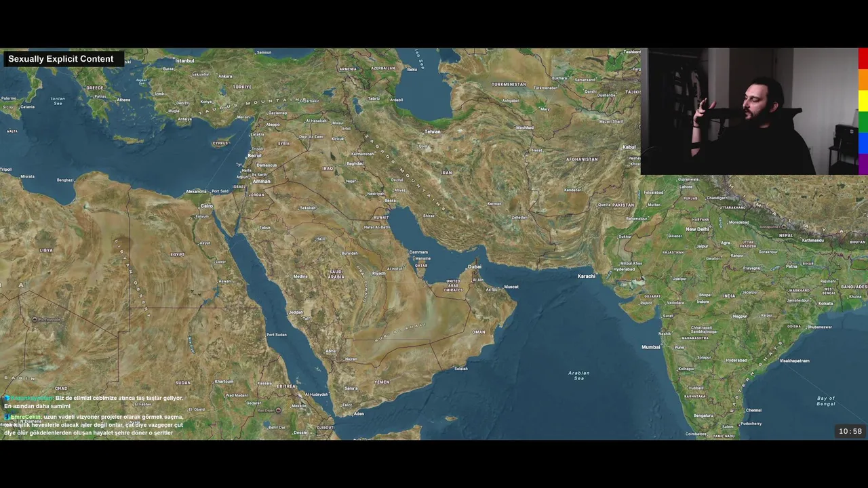Image resolution: width=868 pixels, height=488 pixels.
Task: Click Mumbai on the map
Action: pyautogui.click(x=650, y=347)
